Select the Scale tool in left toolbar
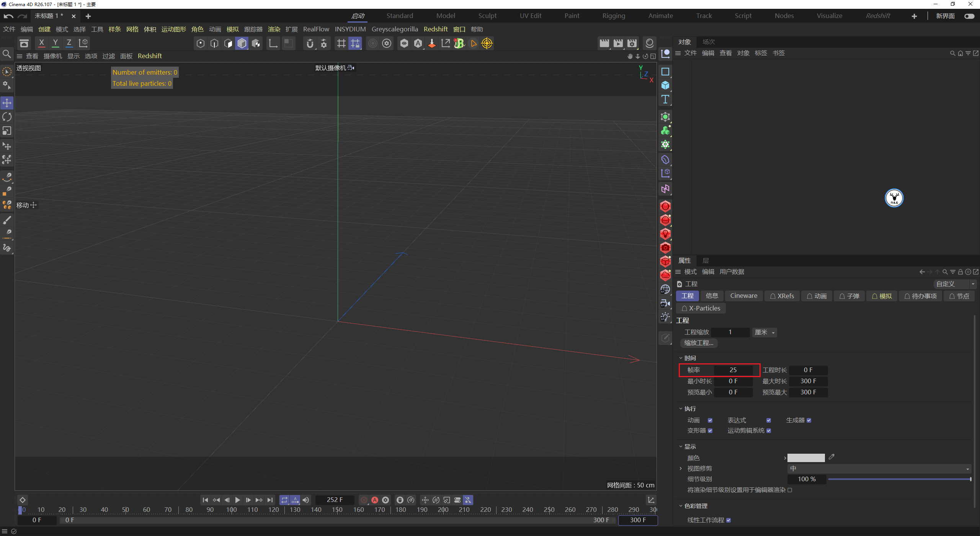 7,131
